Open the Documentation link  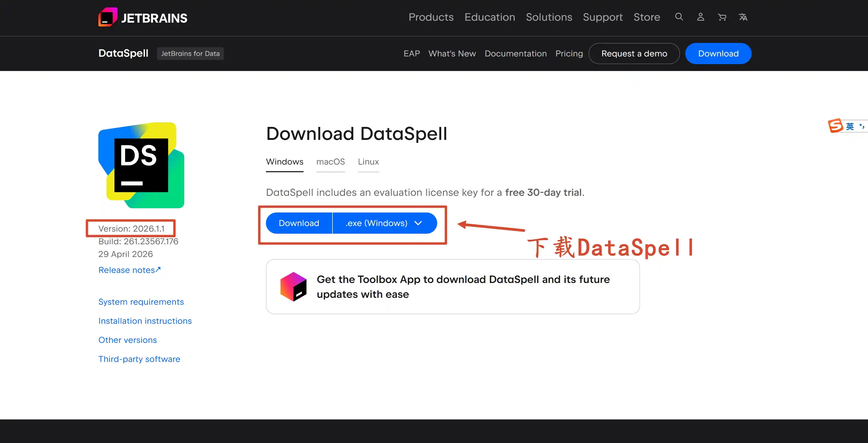[x=516, y=54]
